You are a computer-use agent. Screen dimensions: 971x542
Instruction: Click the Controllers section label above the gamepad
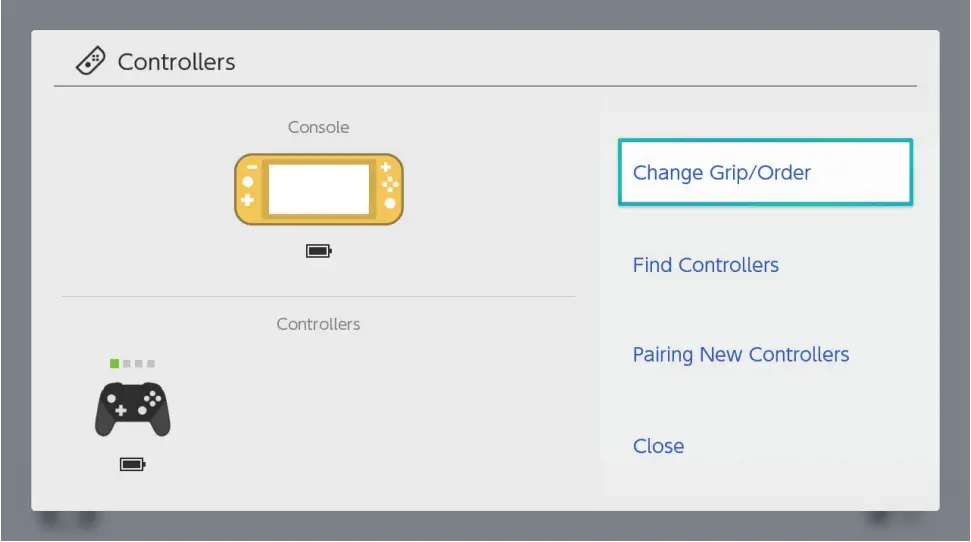pos(318,324)
